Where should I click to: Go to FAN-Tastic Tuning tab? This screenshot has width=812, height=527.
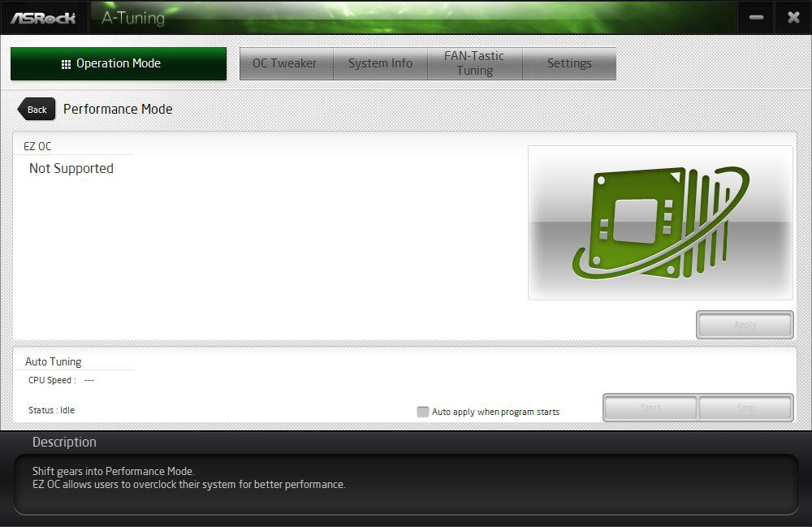pos(474,63)
